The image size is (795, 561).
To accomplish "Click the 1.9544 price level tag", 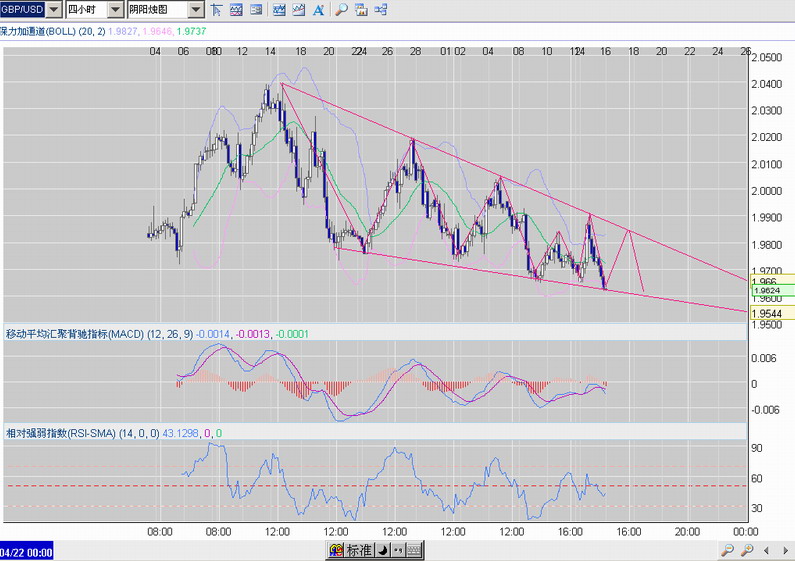I will coord(768,313).
